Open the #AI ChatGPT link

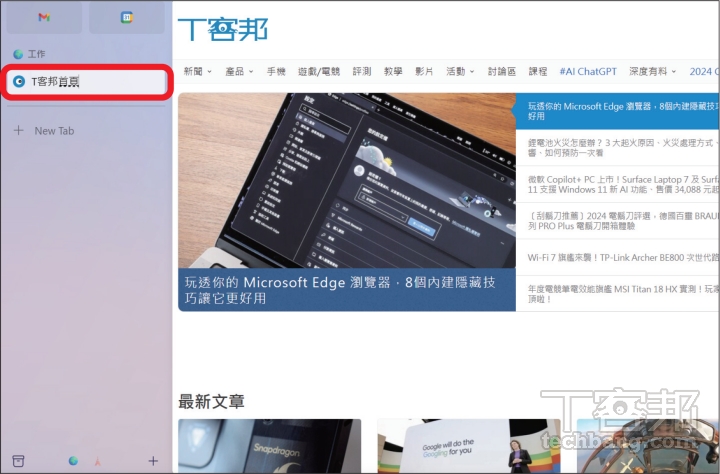588,72
